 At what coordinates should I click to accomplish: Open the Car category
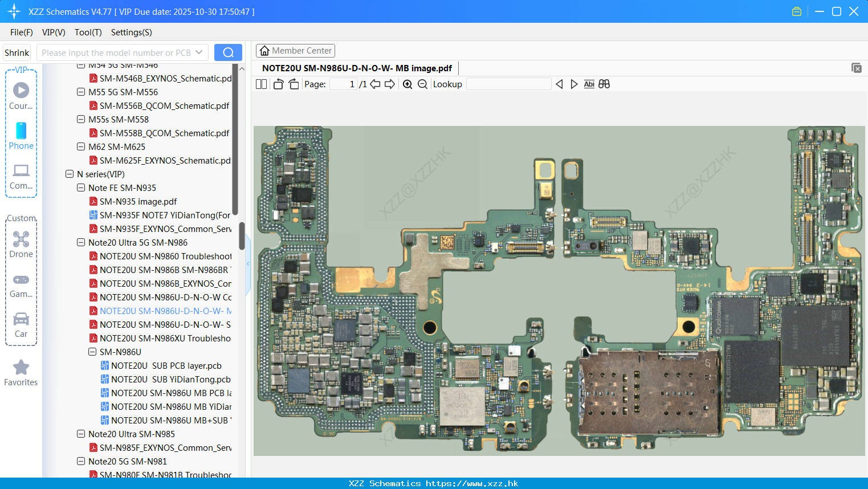[x=21, y=325]
